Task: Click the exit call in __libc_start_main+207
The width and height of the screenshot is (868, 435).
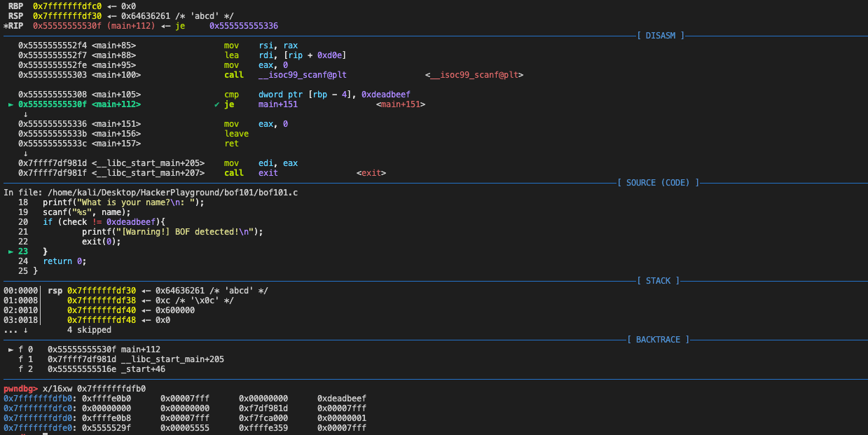Action: tap(268, 173)
